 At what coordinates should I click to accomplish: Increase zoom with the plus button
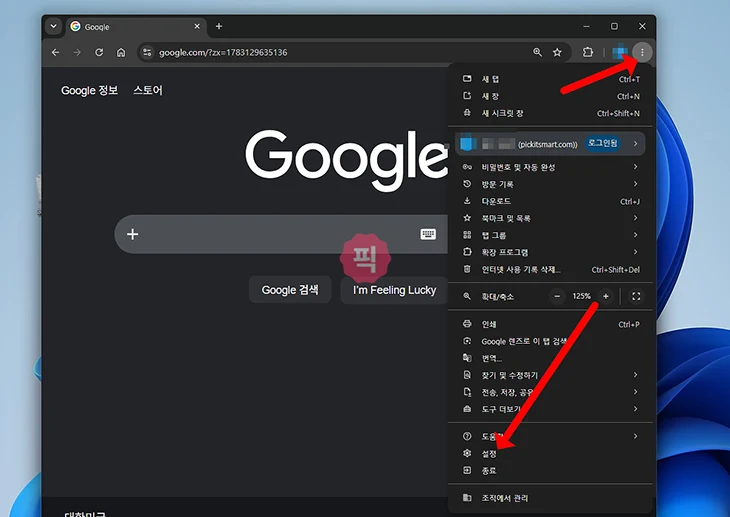606,296
